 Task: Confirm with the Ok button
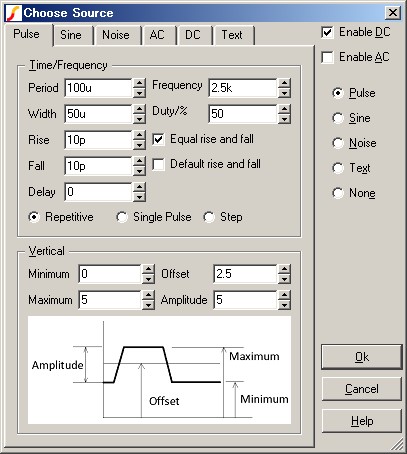coord(362,357)
